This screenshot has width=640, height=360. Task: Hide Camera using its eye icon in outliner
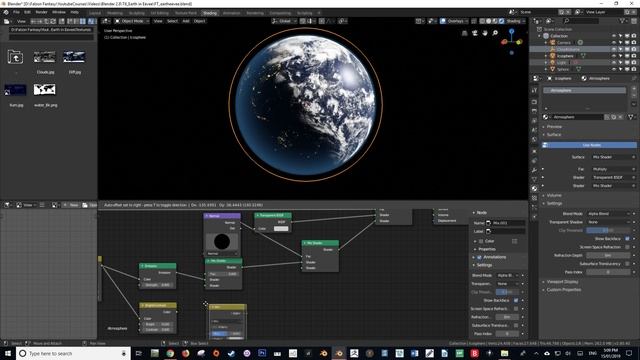tap(613, 42)
